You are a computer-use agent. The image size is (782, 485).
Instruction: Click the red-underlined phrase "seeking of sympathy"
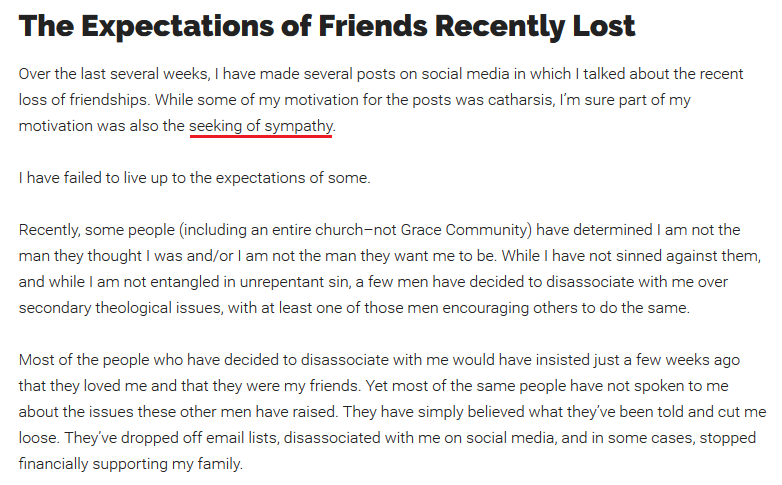coord(260,126)
